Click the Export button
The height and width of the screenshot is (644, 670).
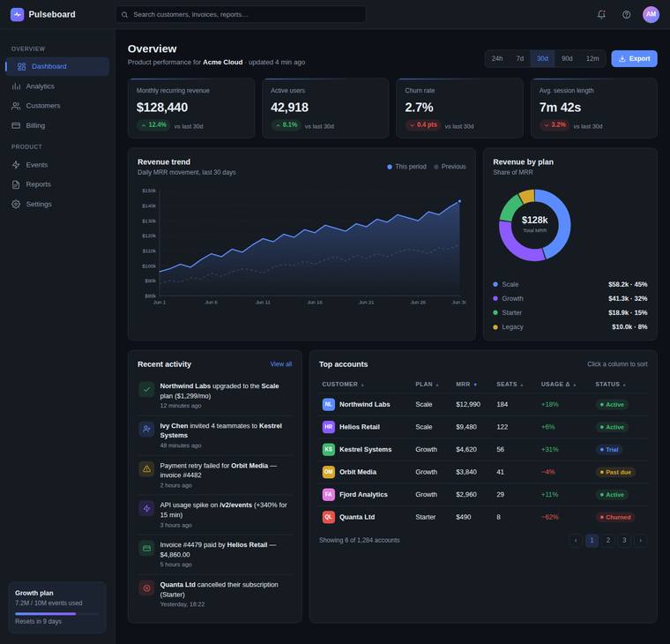point(634,58)
